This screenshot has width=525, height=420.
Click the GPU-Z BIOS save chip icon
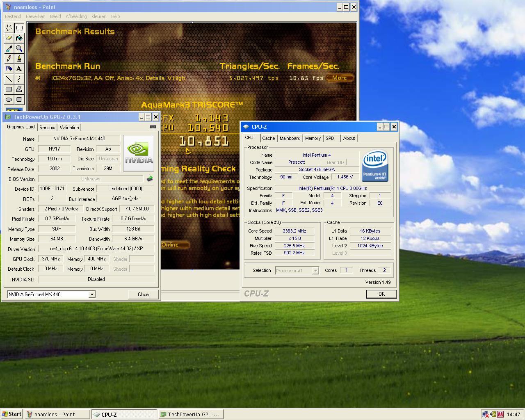pos(150,178)
